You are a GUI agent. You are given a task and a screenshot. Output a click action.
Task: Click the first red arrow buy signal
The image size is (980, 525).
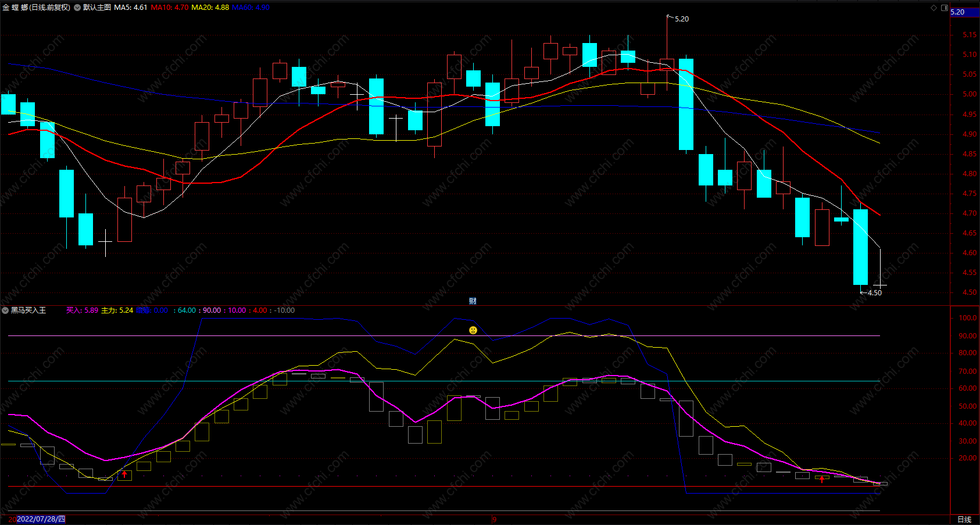pos(124,474)
